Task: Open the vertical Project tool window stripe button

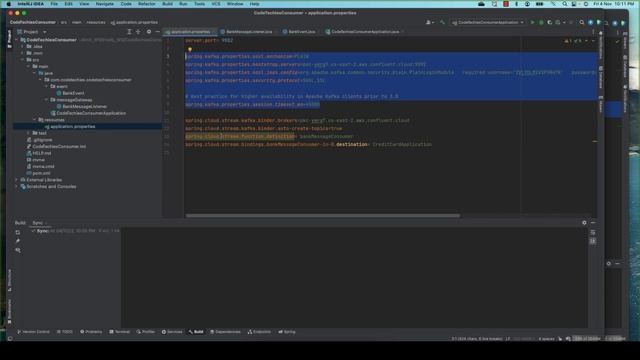Action: 9,39
